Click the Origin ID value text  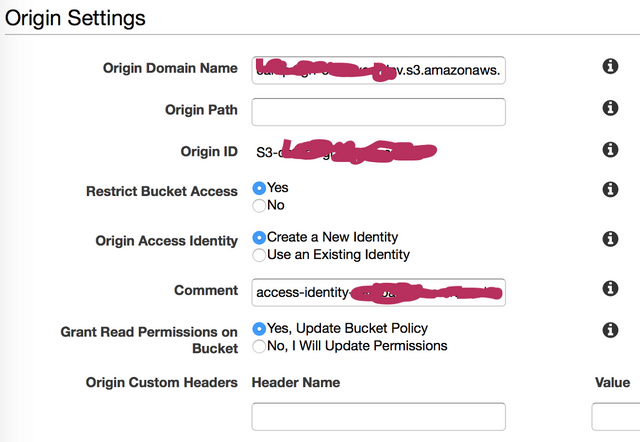[346, 152]
